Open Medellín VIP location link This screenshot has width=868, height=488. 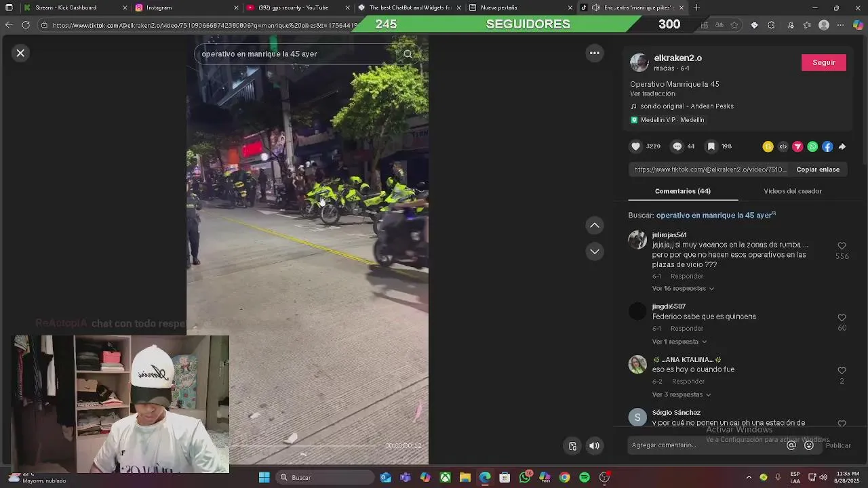click(x=667, y=120)
